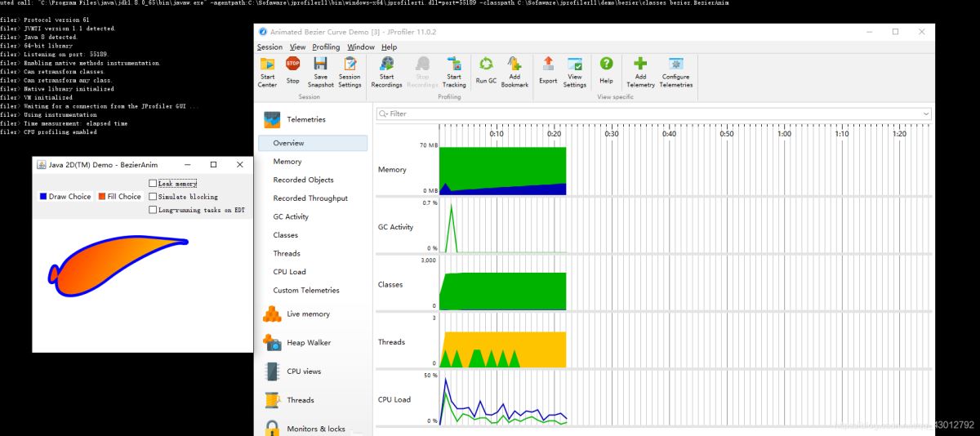Open View Settings icon
The image size is (980, 436).
coord(574,65)
